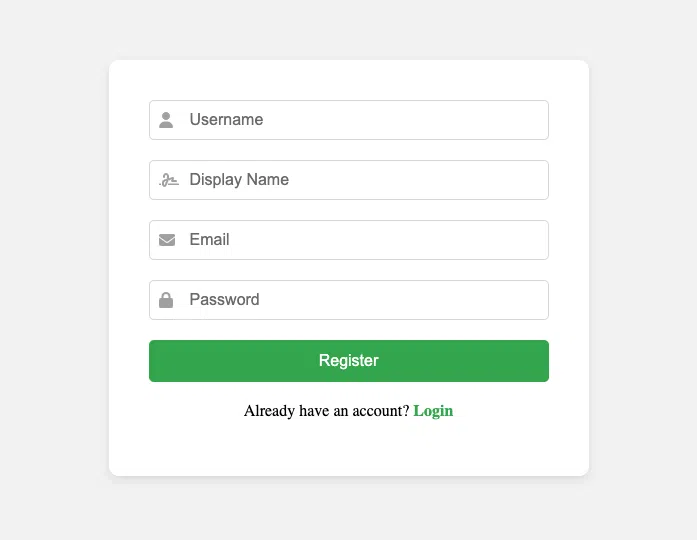Focus the Email input field

(x=349, y=240)
